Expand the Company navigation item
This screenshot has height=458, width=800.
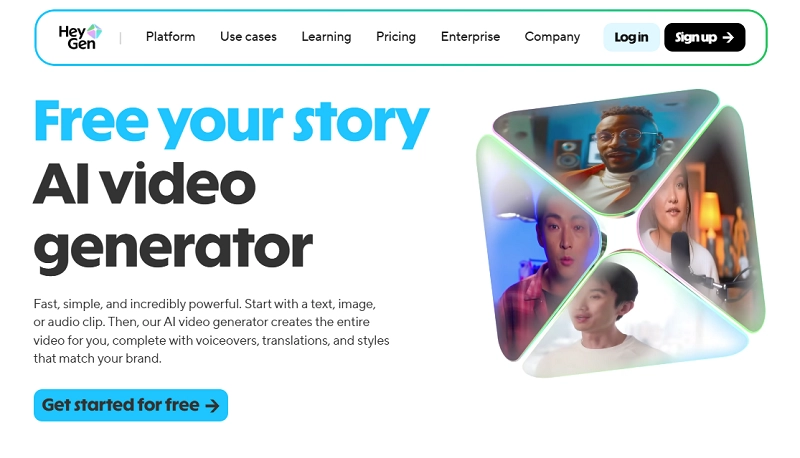point(553,37)
